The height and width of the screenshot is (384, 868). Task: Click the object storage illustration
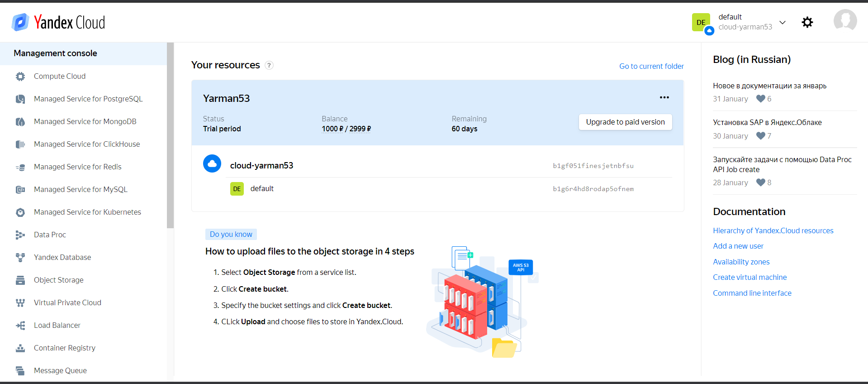[x=483, y=302]
